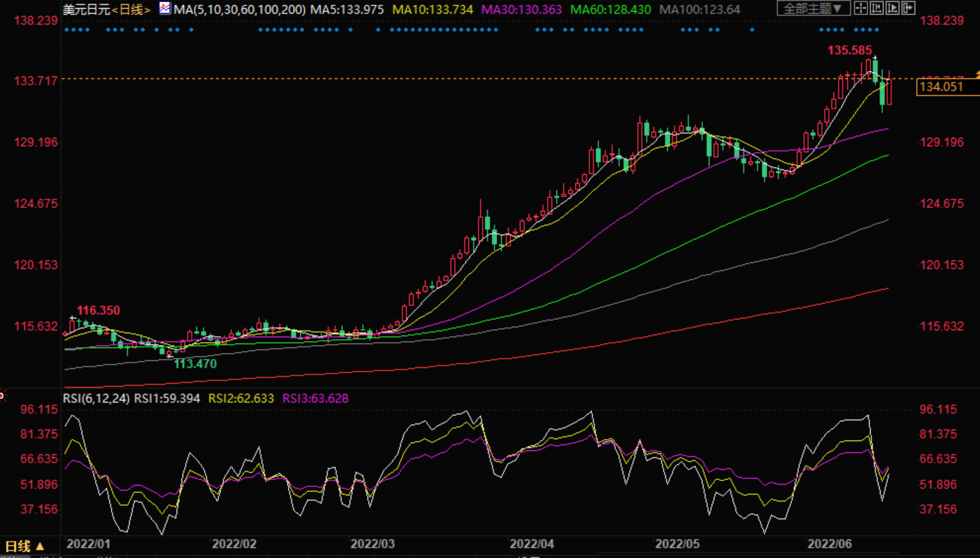
Task: Click the current price tag 134.051
Action: 943,87
